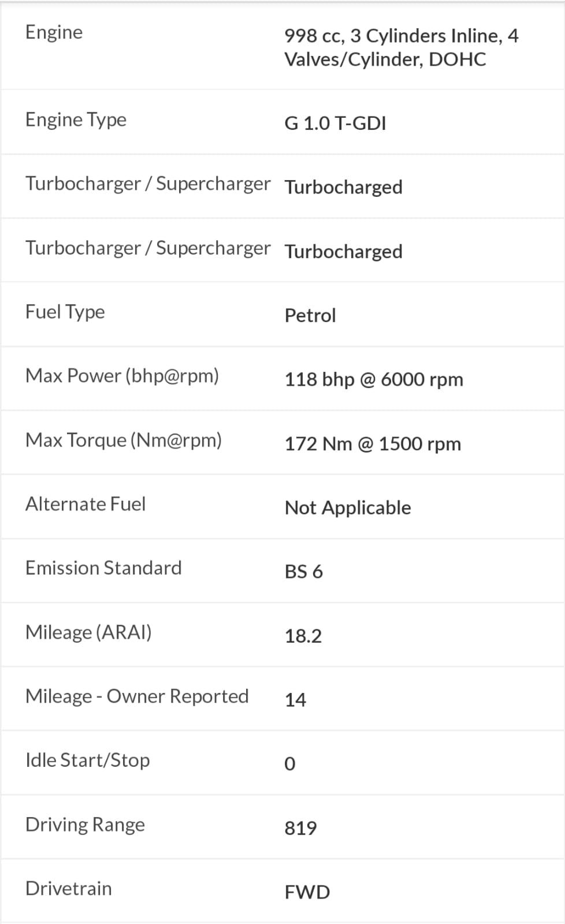Tap the "BS 6" emission value

click(303, 572)
